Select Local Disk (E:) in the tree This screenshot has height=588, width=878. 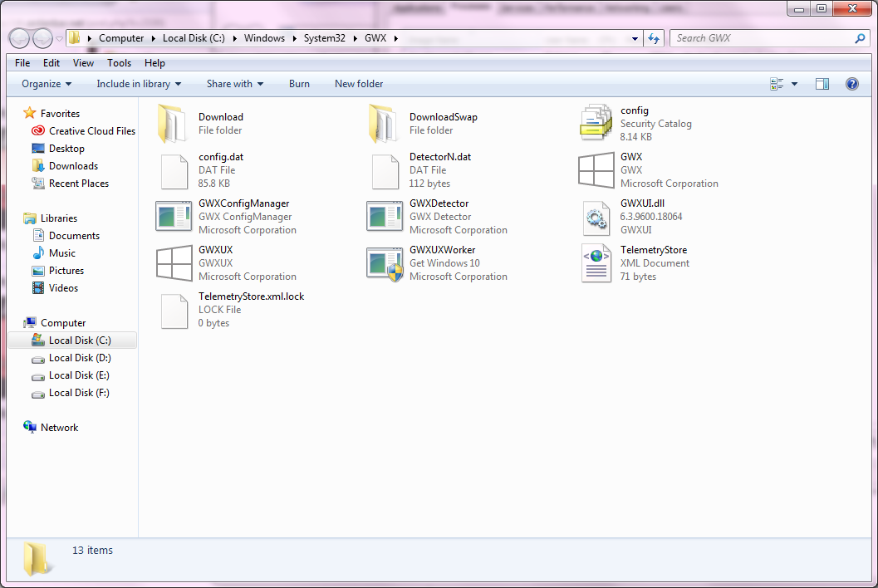click(71, 375)
